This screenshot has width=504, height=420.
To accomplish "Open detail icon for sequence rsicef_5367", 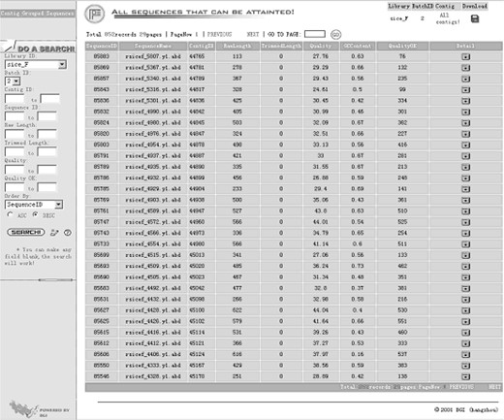I will (x=465, y=68).
